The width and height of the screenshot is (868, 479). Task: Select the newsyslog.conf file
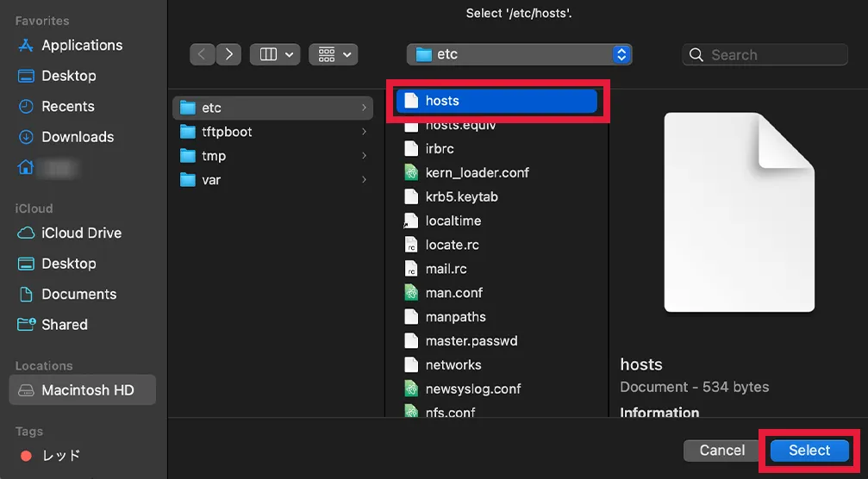tap(496, 389)
